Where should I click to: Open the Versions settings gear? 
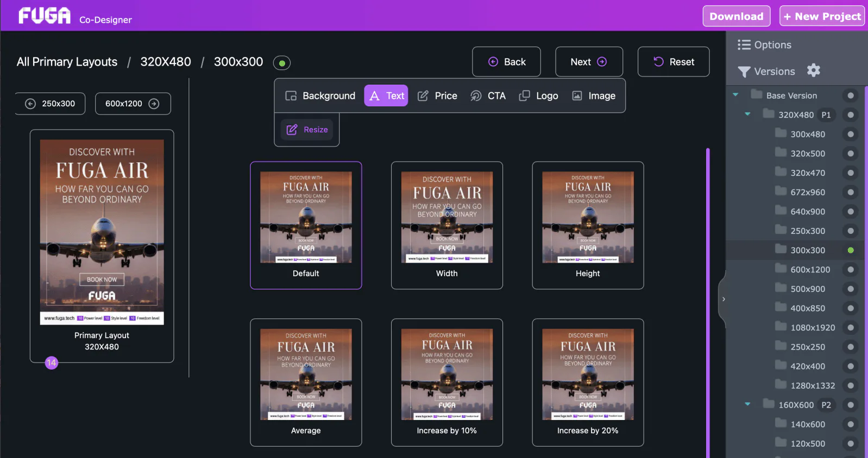pos(813,70)
